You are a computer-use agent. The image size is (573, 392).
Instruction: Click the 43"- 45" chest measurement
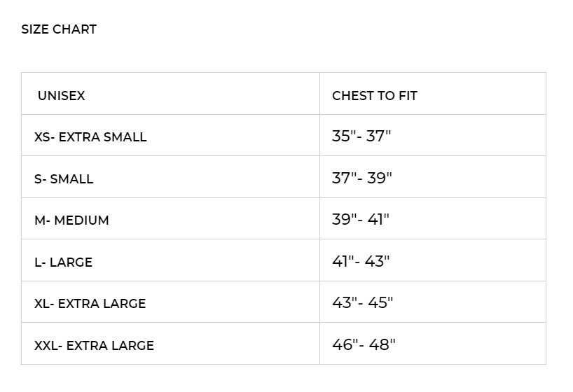[x=362, y=303]
